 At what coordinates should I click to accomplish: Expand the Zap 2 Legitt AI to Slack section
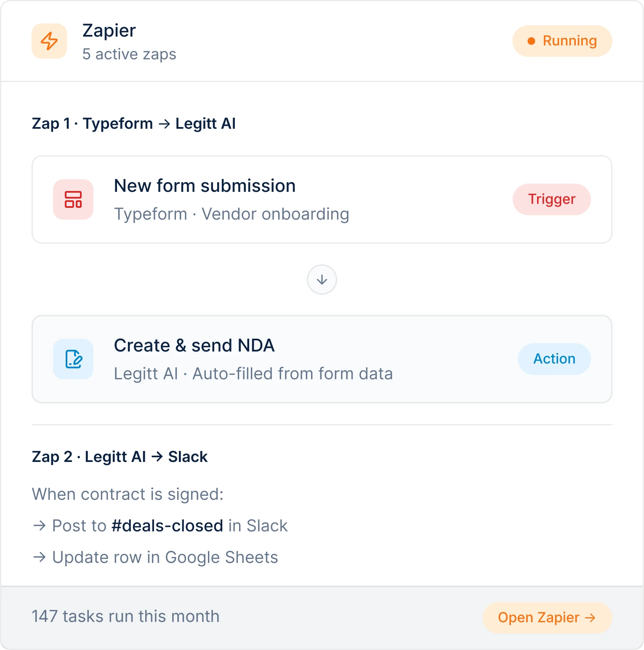coord(120,456)
